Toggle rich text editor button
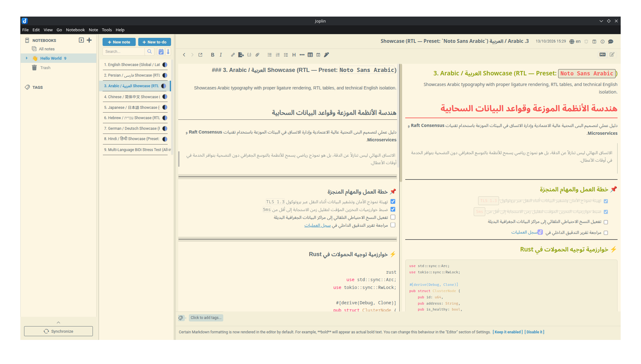 click(612, 55)
